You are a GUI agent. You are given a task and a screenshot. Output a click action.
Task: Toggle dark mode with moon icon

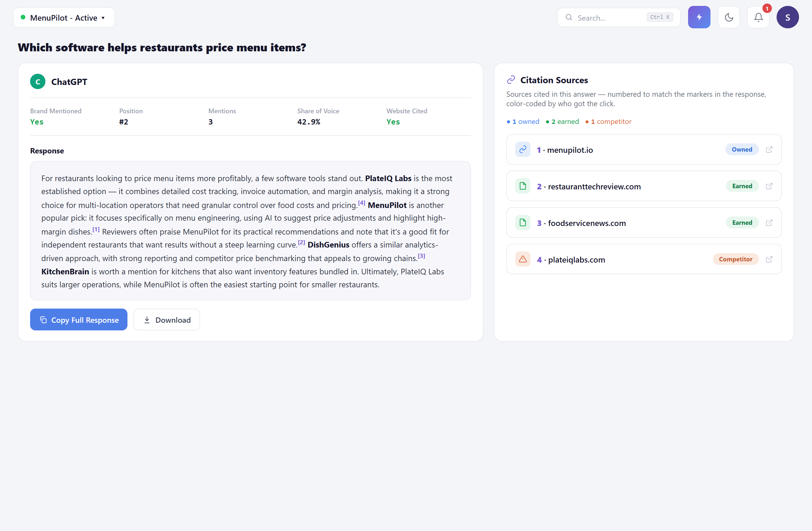pyautogui.click(x=729, y=17)
